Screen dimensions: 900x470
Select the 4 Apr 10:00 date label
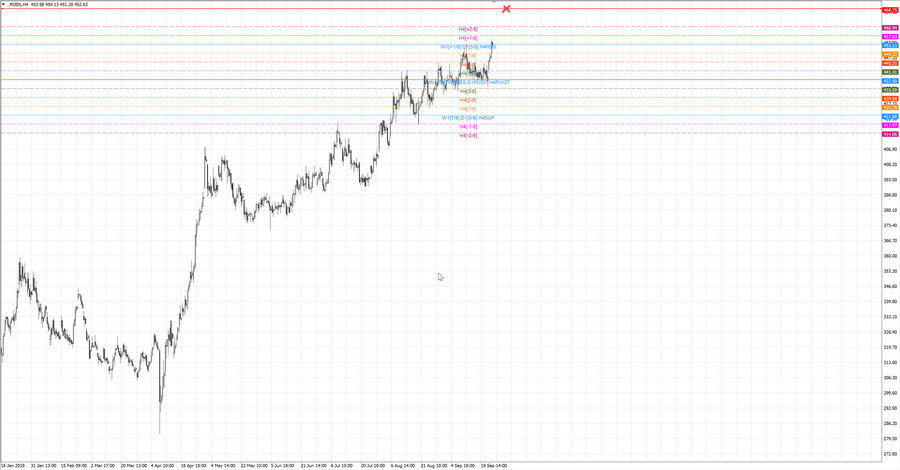coord(164,466)
